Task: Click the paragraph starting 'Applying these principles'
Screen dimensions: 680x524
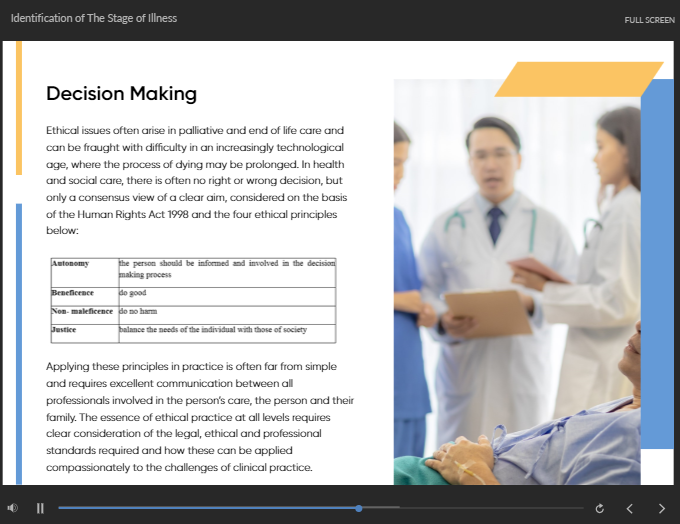Action: (x=200, y=417)
